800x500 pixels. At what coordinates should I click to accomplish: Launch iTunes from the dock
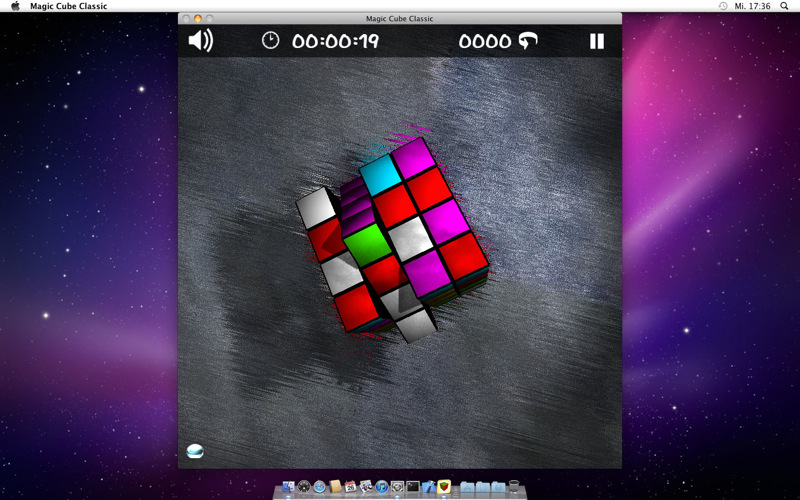coord(382,487)
